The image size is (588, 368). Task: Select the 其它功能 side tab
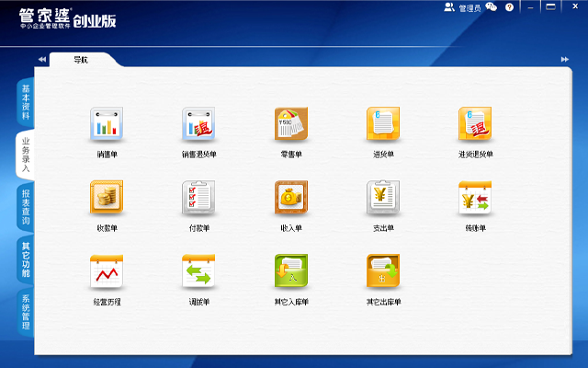[x=26, y=260]
